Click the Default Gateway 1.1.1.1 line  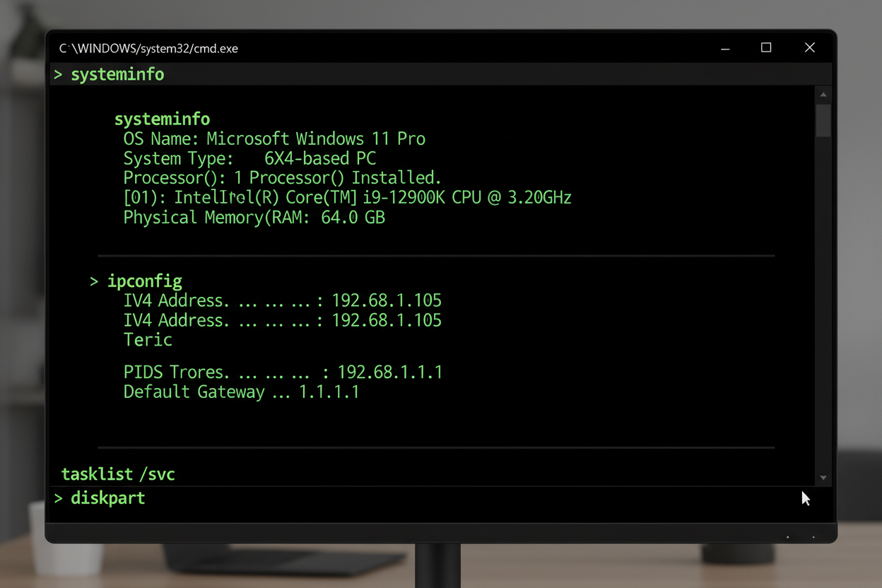(241, 392)
